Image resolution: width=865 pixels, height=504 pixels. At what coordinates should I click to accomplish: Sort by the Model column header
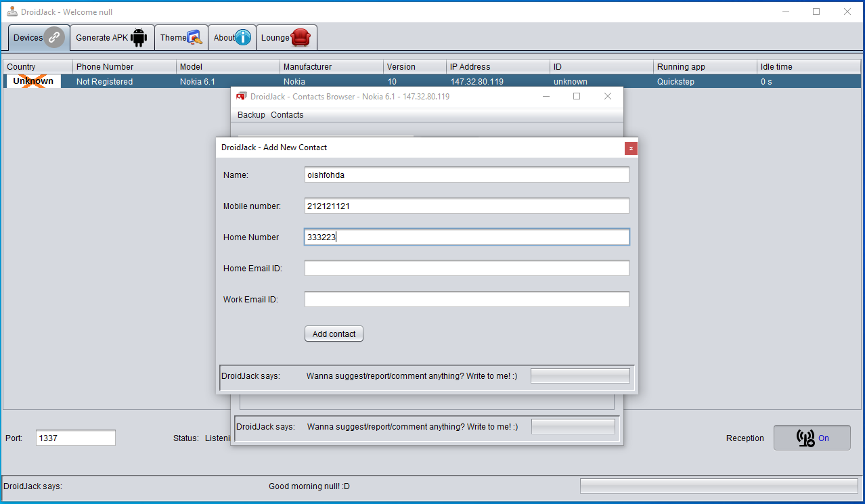(x=228, y=67)
